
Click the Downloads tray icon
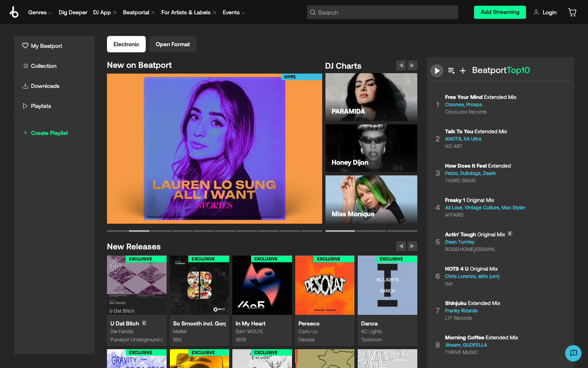25,86
